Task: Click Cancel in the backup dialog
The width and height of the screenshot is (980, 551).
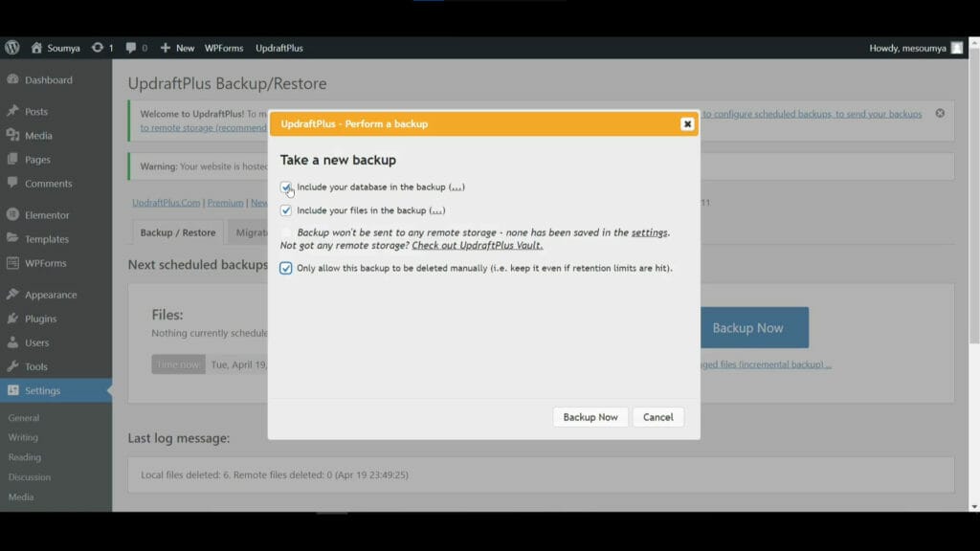Action: click(658, 417)
